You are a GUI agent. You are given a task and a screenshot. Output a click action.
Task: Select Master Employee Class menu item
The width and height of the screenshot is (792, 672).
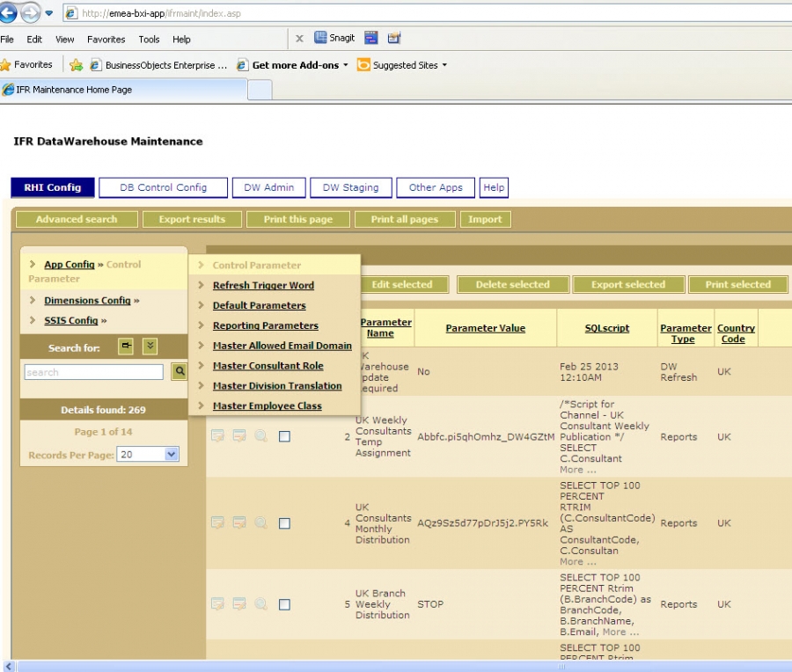(267, 405)
